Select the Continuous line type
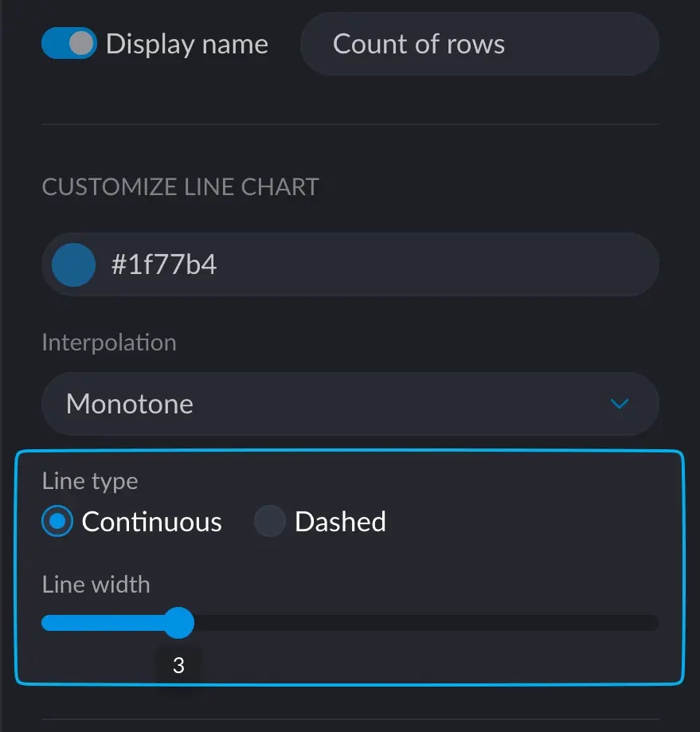This screenshot has width=700, height=732. pos(58,522)
